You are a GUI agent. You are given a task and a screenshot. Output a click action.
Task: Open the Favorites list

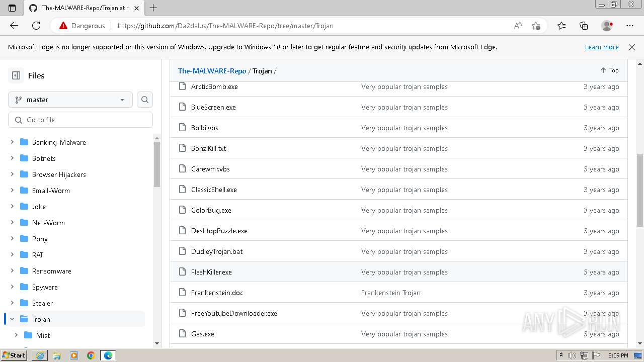[x=561, y=26]
